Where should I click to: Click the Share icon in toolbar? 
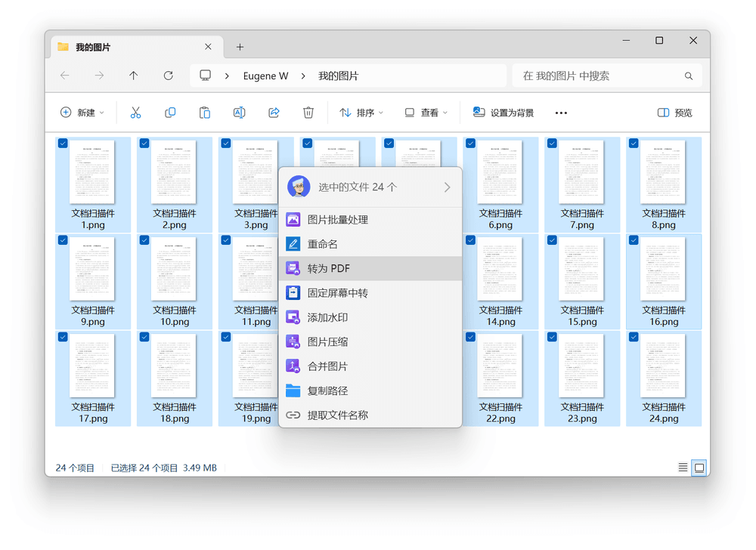pos(274,113)
